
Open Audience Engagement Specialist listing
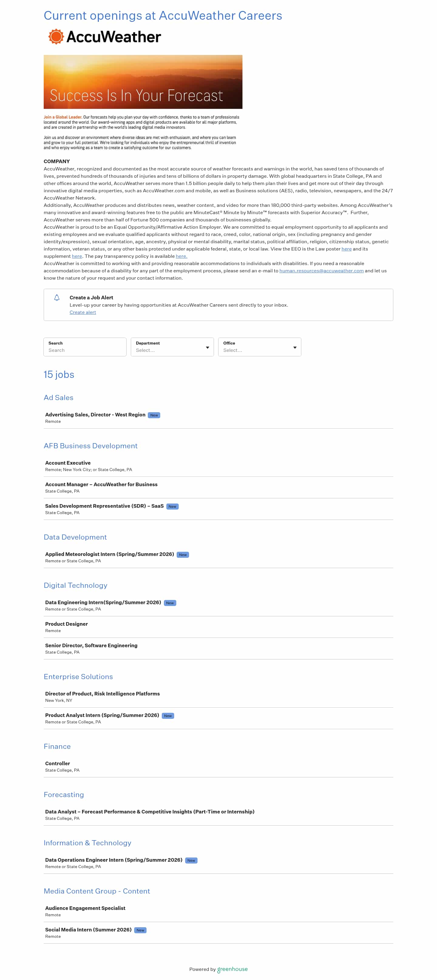coord(85,908)
